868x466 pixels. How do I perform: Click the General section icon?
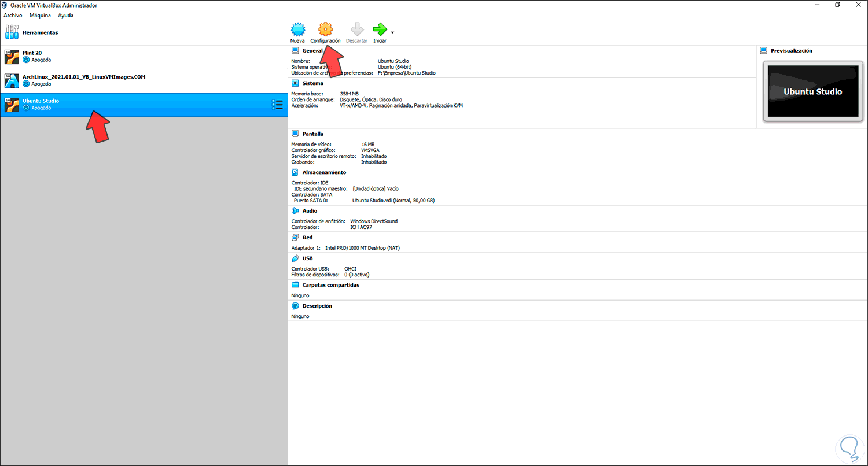point(295,51)
